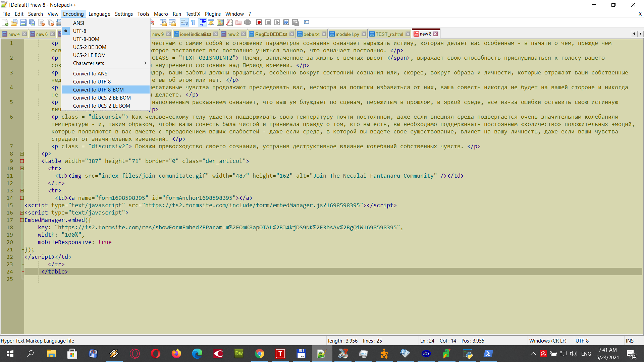Viewport: 644px width, 362px height.
Task: Click the Open file toolbar icon
Action: point(14,22)
